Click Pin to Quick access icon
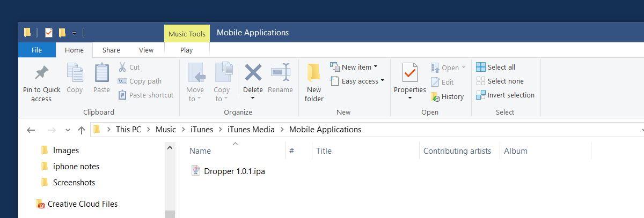This screenshot has height=218, width=644. [x=41, y=73]
